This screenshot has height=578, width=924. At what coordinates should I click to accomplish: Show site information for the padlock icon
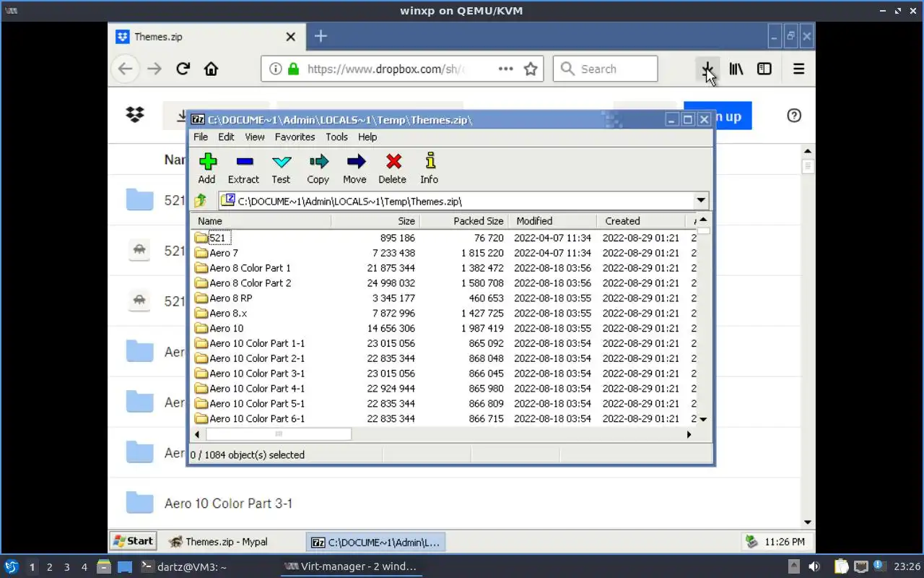(x=293, y=69)
